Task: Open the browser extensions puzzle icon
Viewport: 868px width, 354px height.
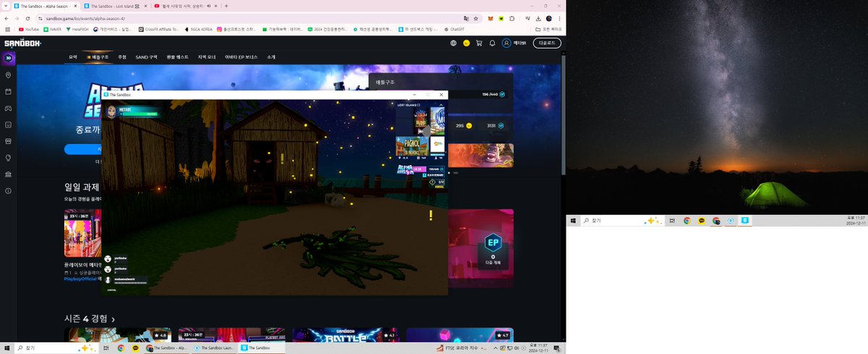Action: 512,18
